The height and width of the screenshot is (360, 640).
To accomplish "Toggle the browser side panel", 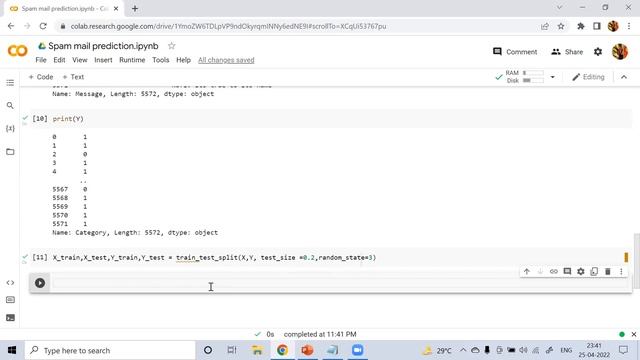I will tap(597, 26).
